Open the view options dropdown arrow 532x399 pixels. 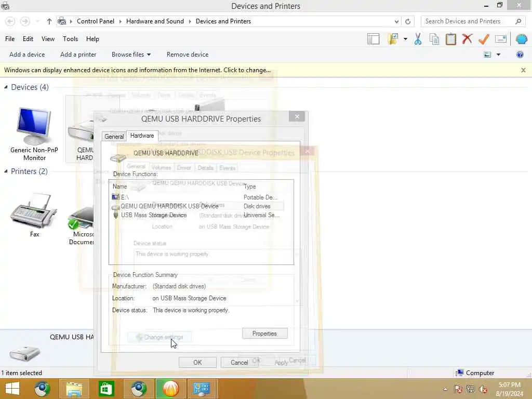point(498,55)
